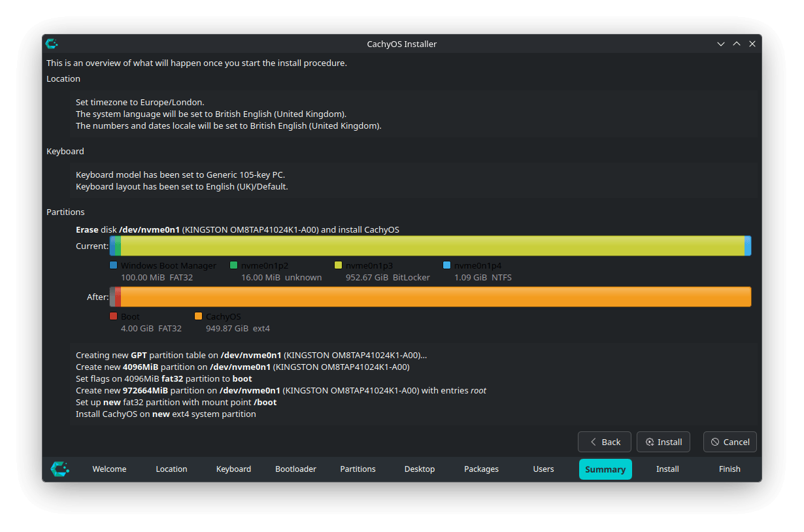This screenshot has width=804, height=532.
Task: Select the highlighted Summary step
Action: click(x=605, y=469)
